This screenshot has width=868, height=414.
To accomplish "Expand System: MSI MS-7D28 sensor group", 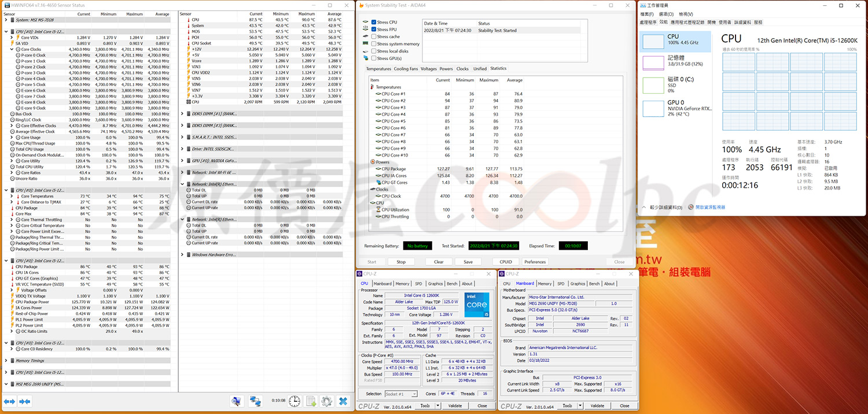I will click(x=6, y=20).
